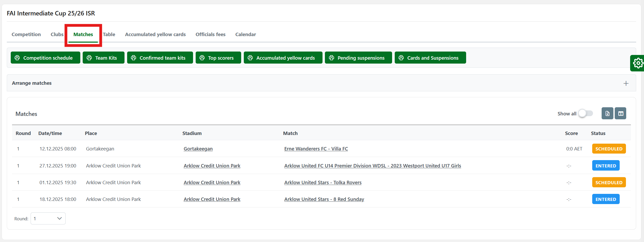Click ENTERED status for 8 Red Sunday match
Image resolution: width=644 pixels, height=242 pixels.
(x=606, y=199)
